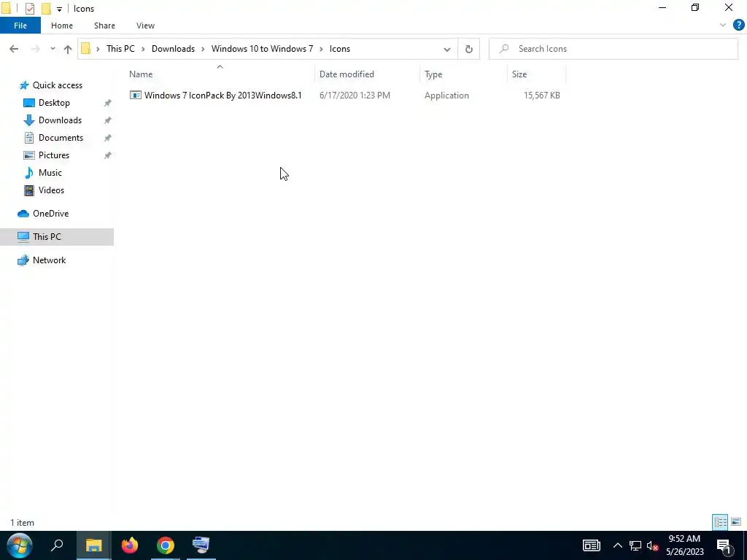
Task: Click the Properties quick access toolbar icon
Action: (x=29, y=9)
